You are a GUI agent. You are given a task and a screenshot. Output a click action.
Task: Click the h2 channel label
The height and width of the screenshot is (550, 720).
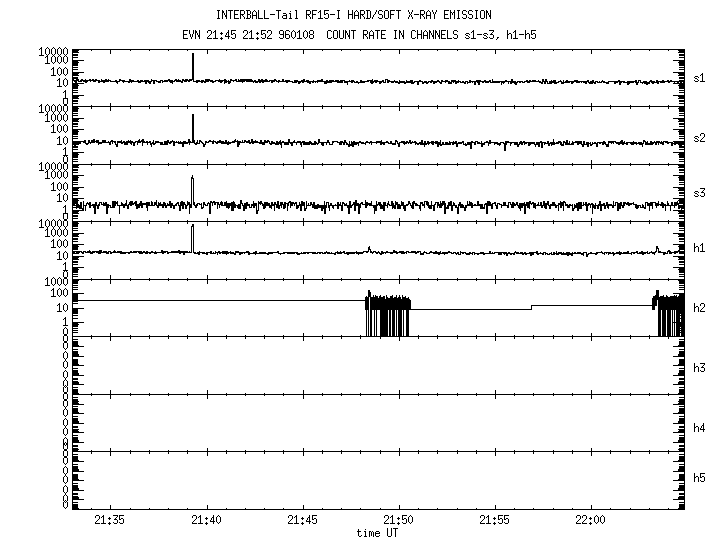click(699, 307)
